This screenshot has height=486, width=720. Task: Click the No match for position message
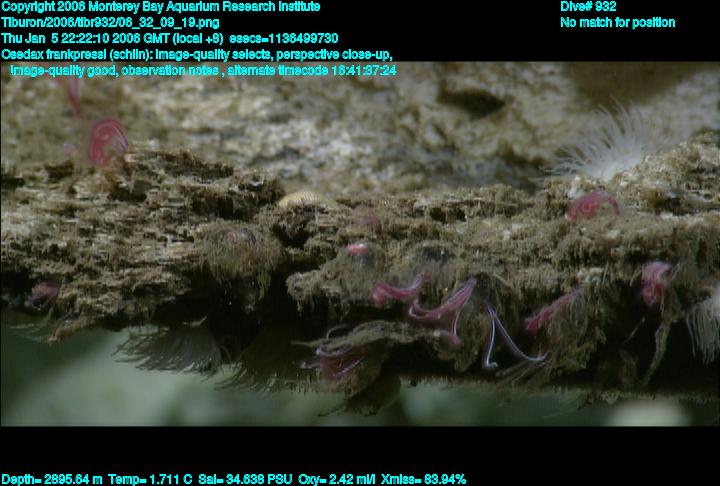617,23
